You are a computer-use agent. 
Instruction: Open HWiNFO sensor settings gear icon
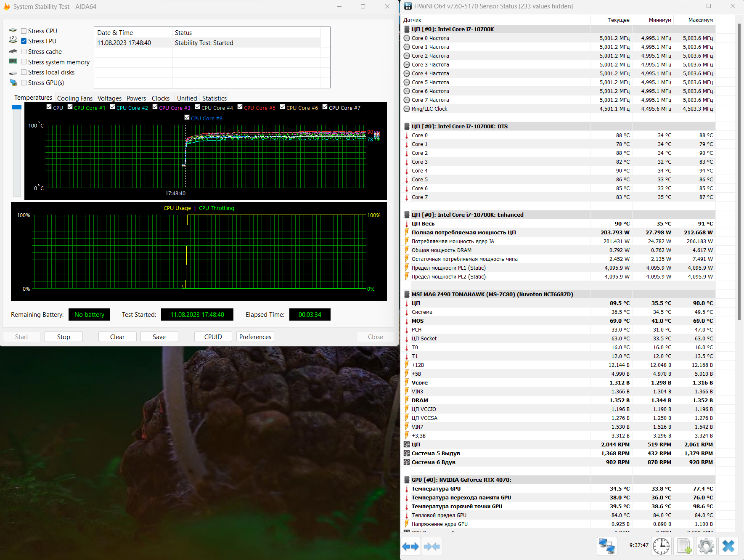(706, 547)
